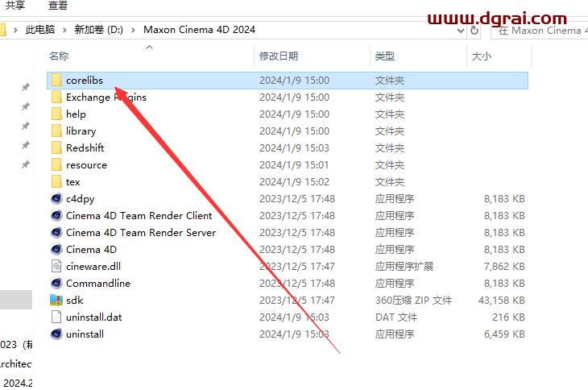Select the help folder name
Image resolution: width=588 pixels, height=390 pixels.
(x=76, y=114)
